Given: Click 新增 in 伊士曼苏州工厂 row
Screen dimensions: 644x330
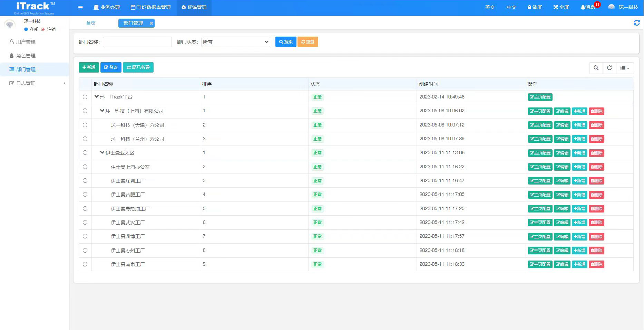Looking at the screenshot, I should pos(579,251).
